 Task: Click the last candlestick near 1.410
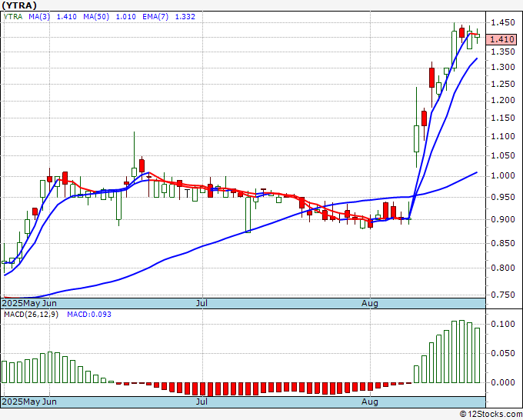[478, 35]
